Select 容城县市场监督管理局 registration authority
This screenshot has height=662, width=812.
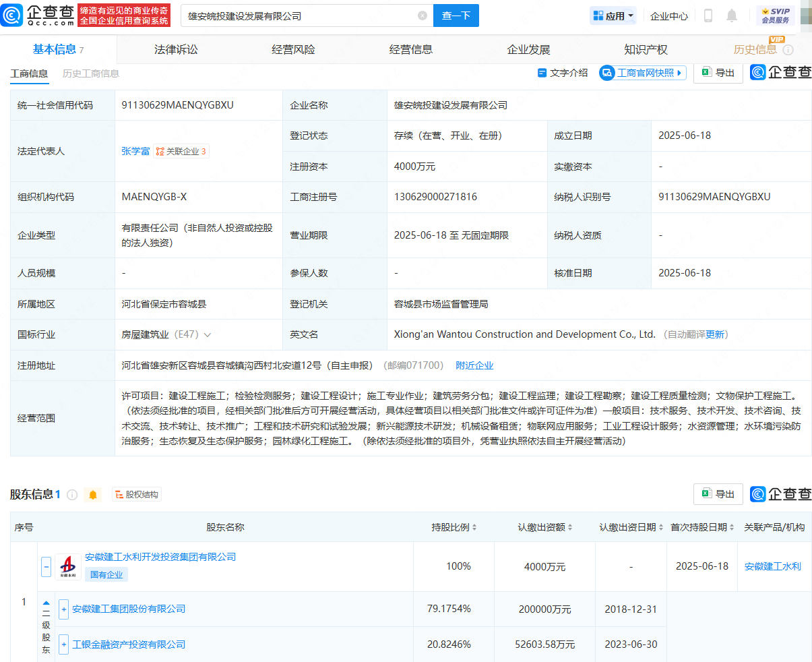(441, 304)
